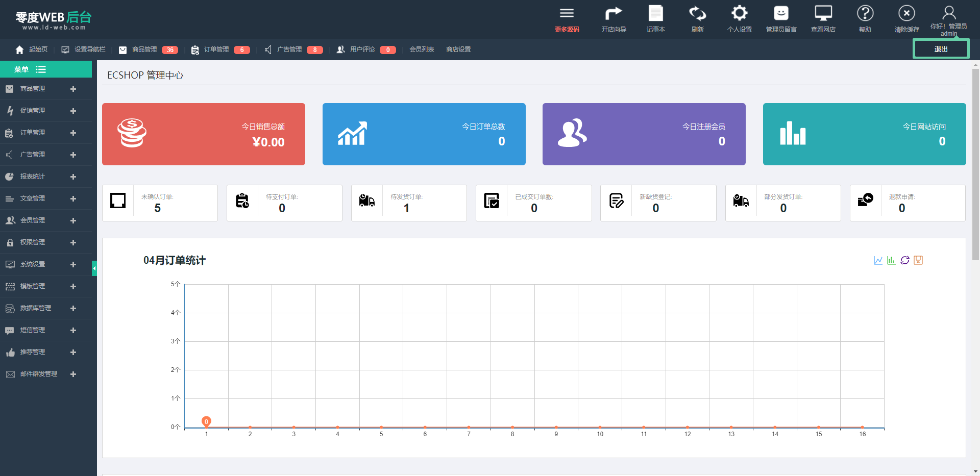Click the 退款申请 refund icon
Screen dimensions: 980x476
[x=866, y=200]
